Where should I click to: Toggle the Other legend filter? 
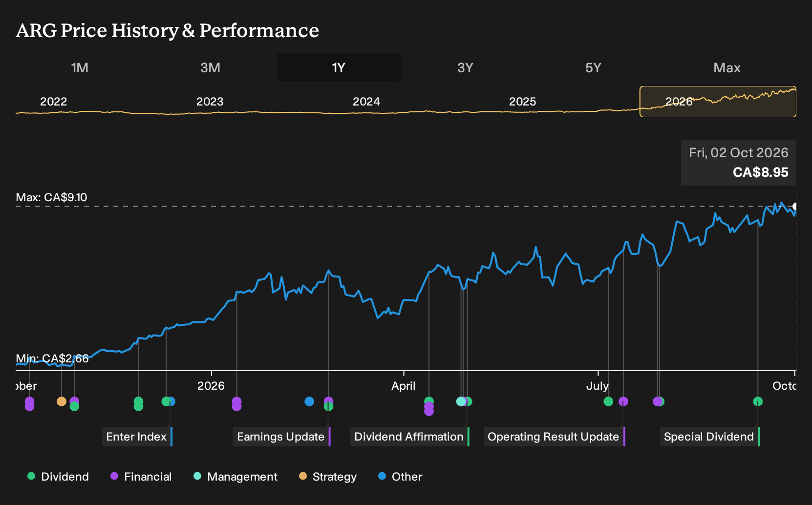(400, 477)
